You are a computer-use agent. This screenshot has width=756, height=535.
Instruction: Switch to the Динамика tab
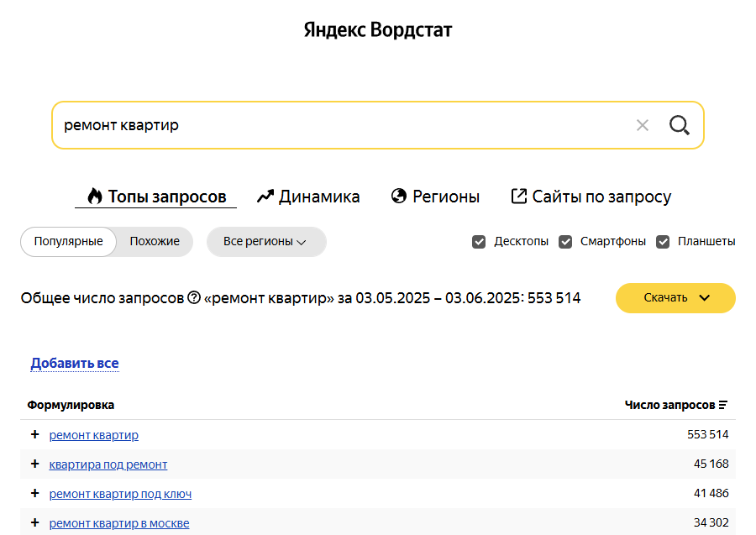(x=308, y=197)
